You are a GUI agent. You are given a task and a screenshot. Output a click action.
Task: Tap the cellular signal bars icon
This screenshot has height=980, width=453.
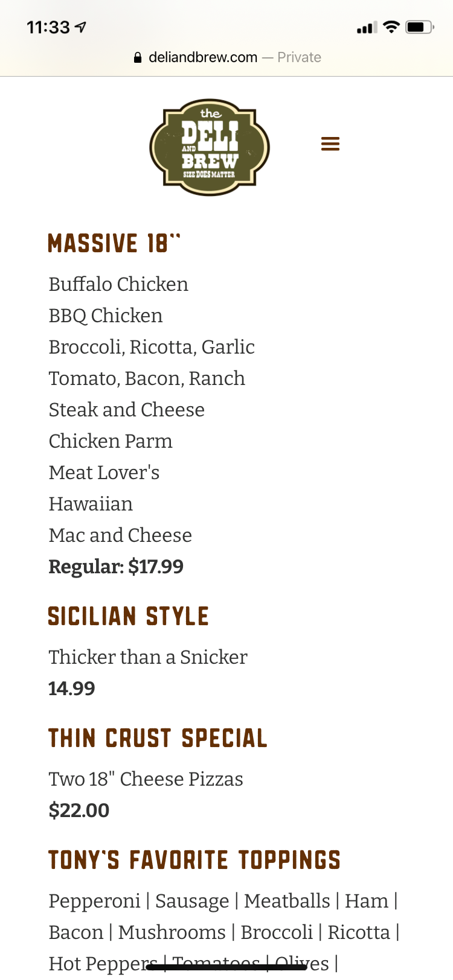(367, 28)
